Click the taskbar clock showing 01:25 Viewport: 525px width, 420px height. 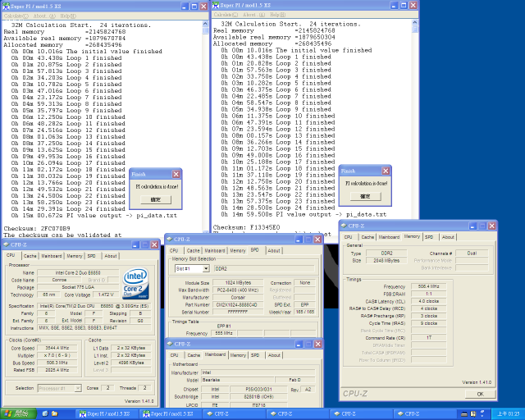(x=509, y=414)
